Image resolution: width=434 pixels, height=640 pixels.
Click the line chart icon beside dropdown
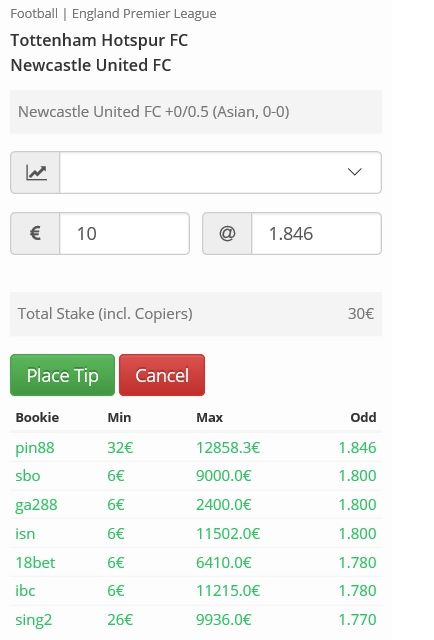pyautogui.click(x=36, y=172)
